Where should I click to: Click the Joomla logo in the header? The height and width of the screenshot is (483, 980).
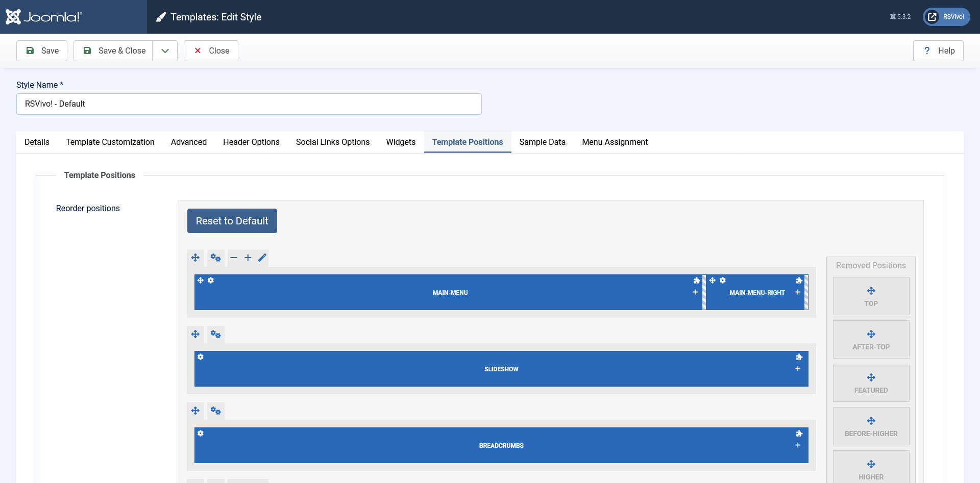coord(44,17)
